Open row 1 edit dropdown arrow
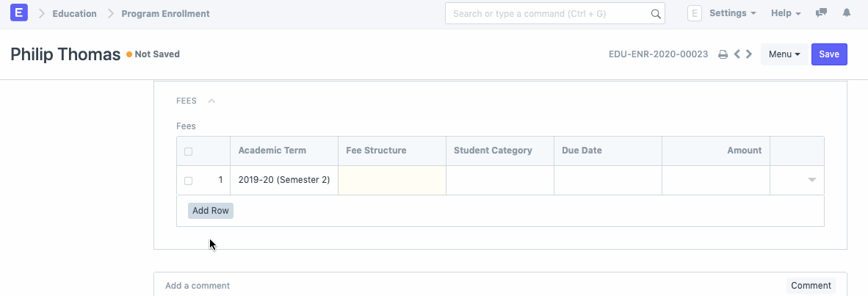 (812, 180)
